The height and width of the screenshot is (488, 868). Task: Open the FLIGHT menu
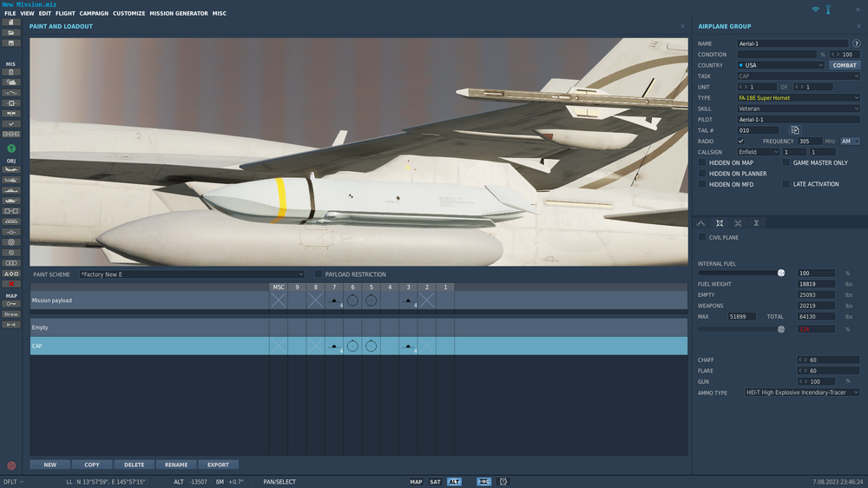click(x=65, y=13)
